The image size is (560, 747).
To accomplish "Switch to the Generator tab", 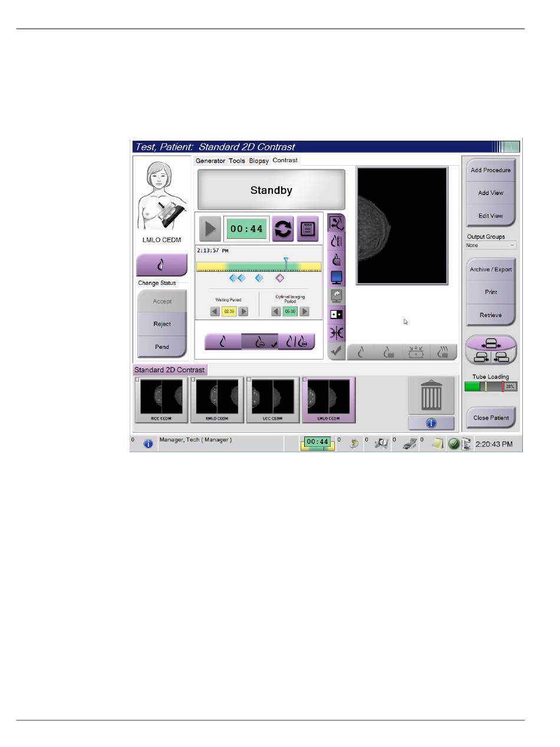I will coord(210,160).
